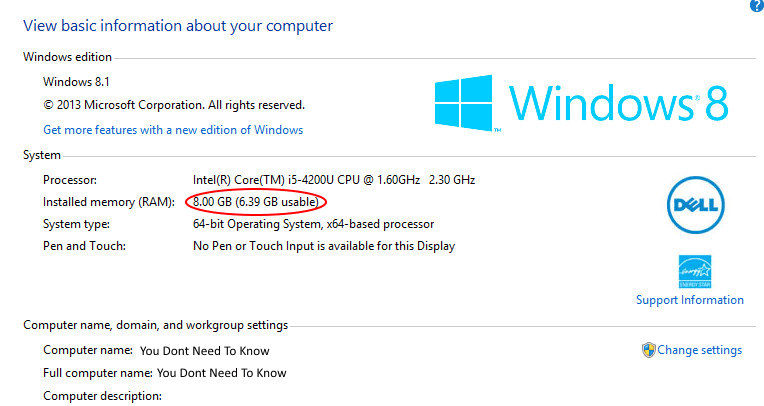Screen dimensions: 764x406
Task: Click the View basic information heading
Action: (178, 25)
